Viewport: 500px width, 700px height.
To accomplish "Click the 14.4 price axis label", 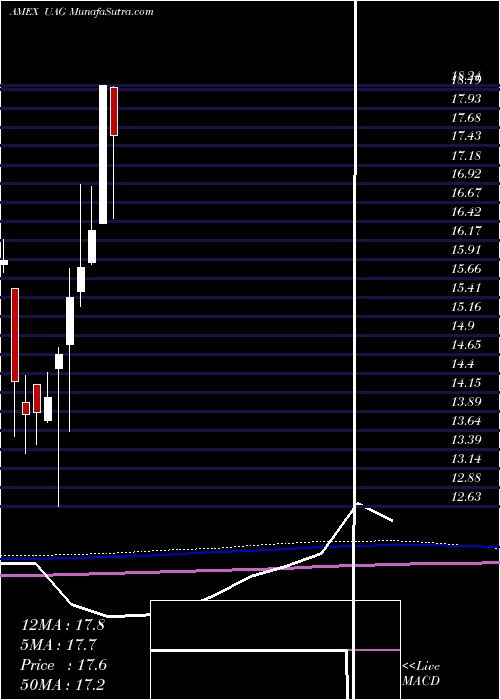I will click(x=463, y=364).
